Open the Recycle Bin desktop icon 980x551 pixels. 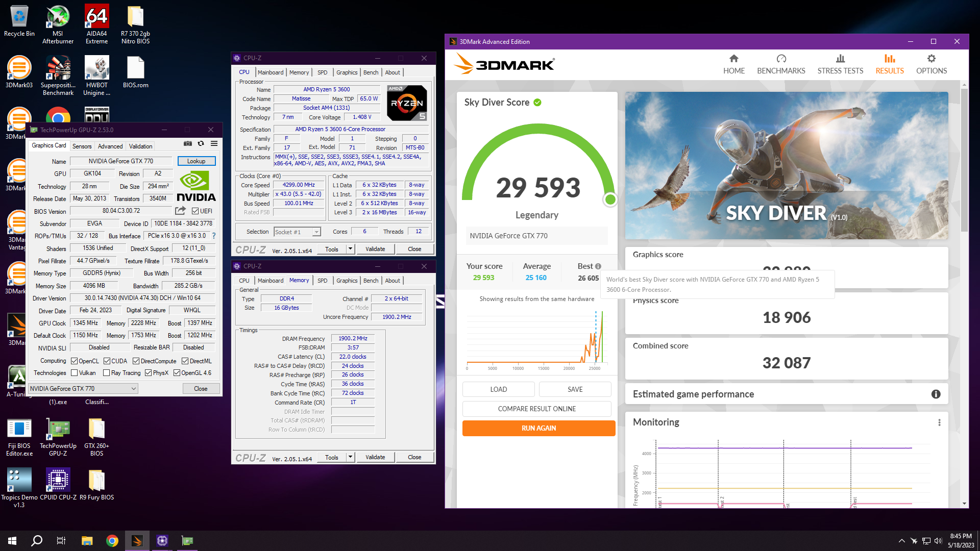(x=19, y=21)
